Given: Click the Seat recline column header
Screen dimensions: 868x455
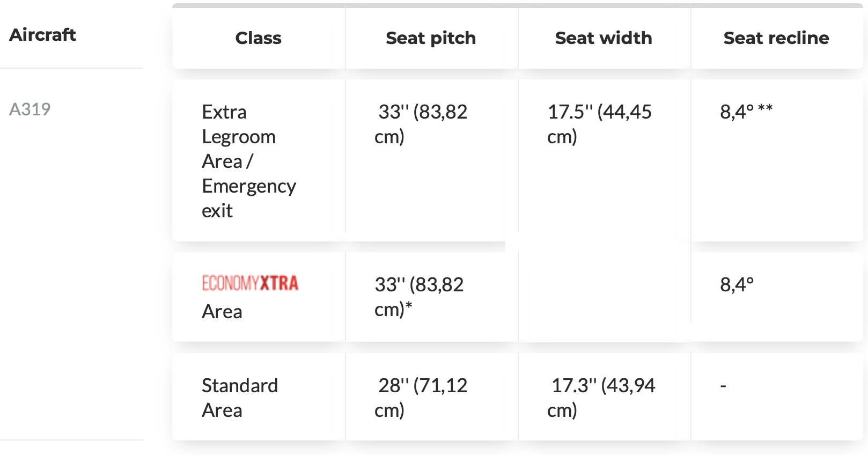Looking at the screenshot, I should pos(776,38).
